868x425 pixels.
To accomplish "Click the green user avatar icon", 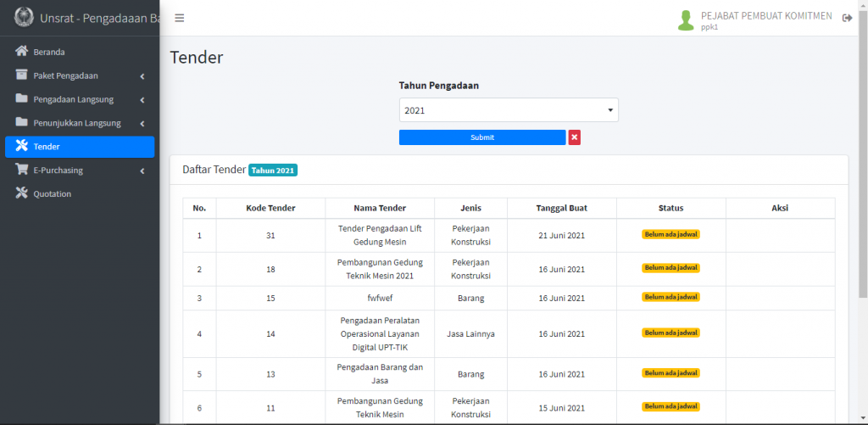I will tap(686, 20).
